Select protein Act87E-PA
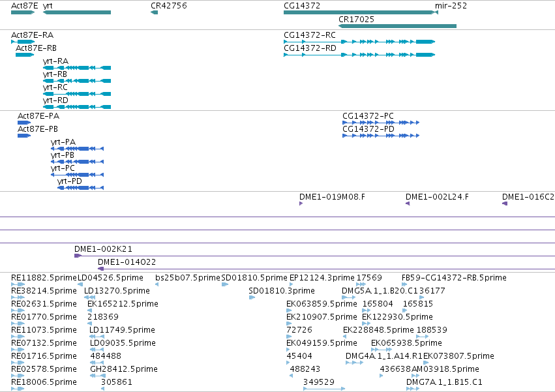 pos(24,123)
